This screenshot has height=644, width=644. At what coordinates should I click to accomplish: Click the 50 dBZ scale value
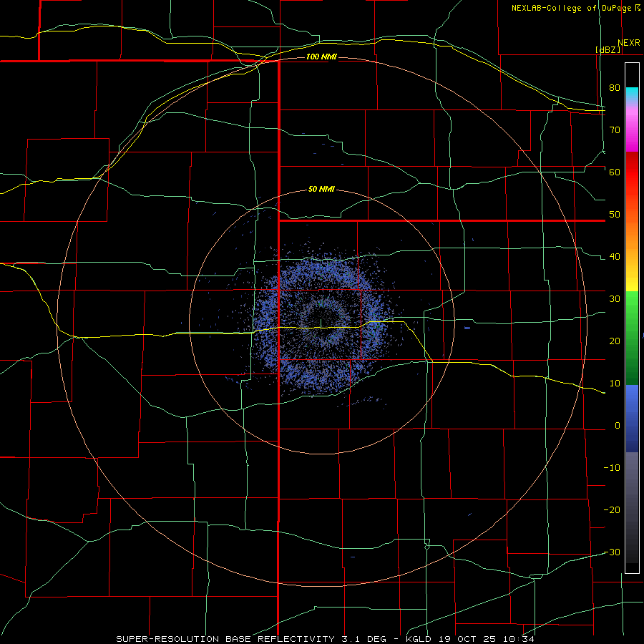(x=615, y=215)
